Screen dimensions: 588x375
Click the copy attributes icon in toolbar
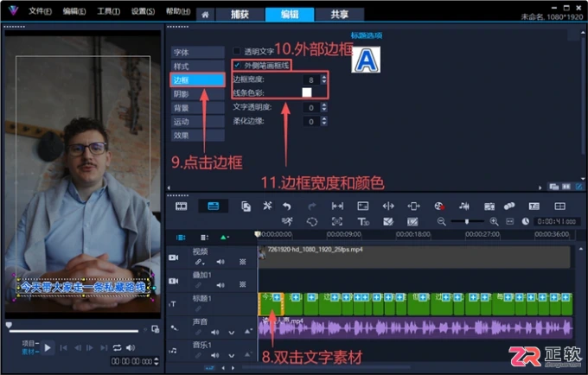point(246,206)
